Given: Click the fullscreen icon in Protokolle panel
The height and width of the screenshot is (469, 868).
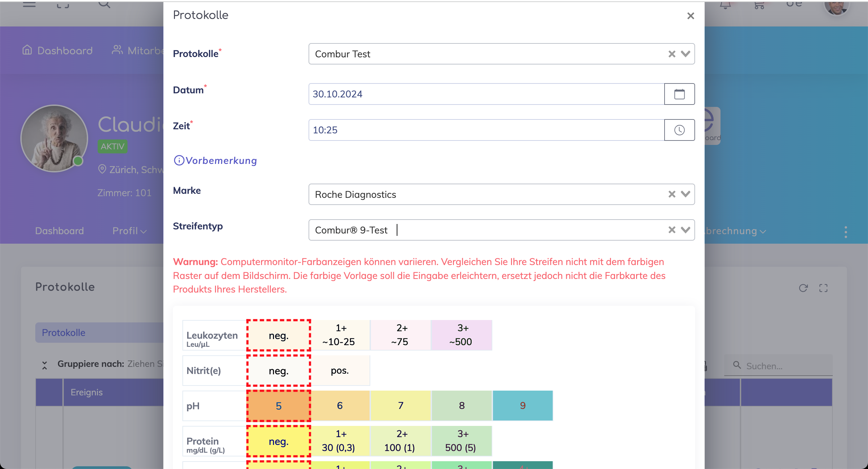Looking at the screenshot, I should [x=823, y=288].
